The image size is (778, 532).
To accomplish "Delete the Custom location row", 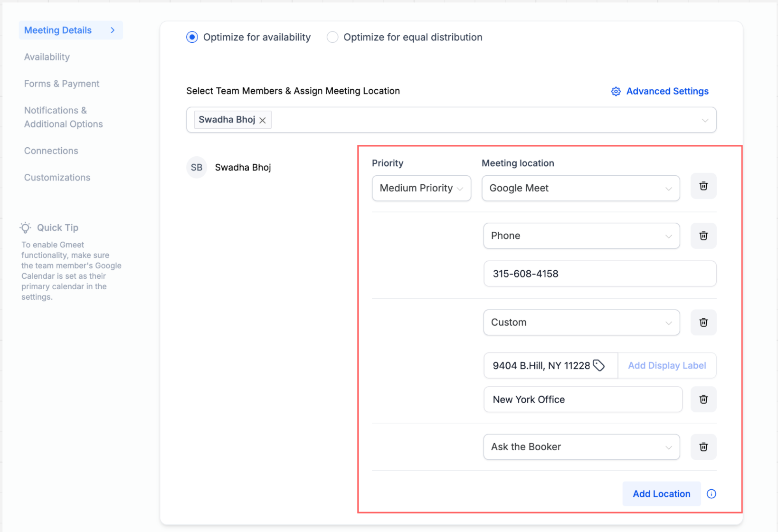I will 703,323.
